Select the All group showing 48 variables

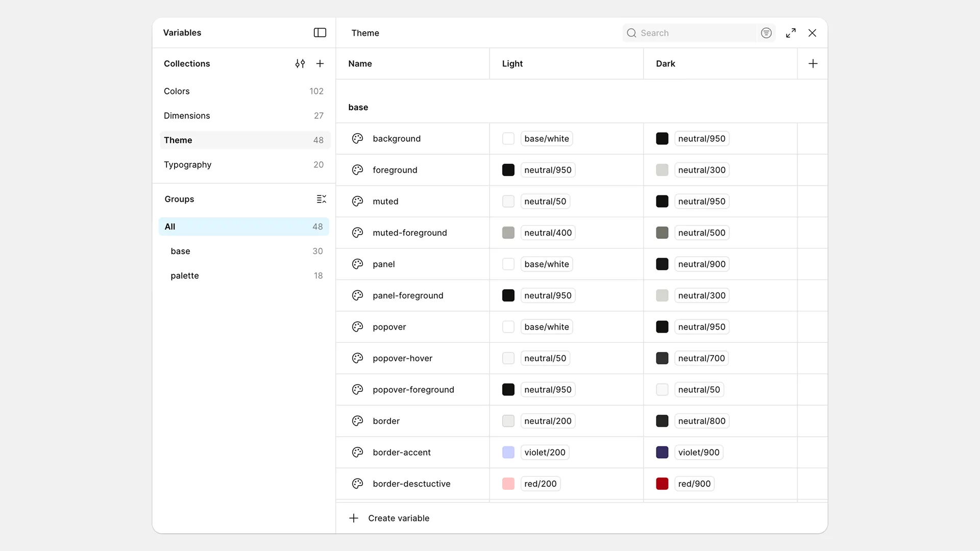[x=169, y=227]
